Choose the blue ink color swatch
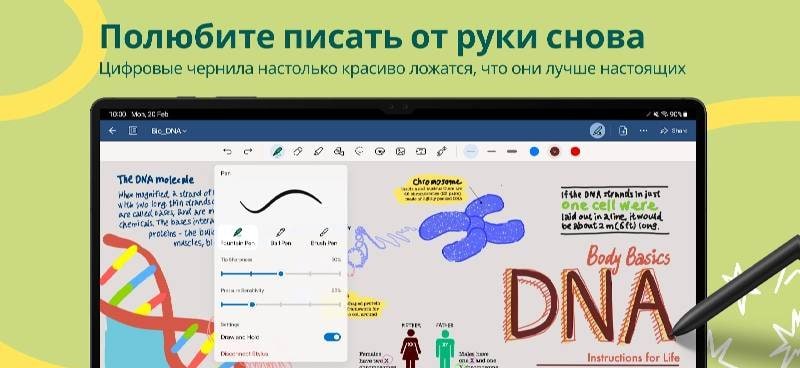The height and width of the screenshot is (368, 800). click(x=534, y=152)
